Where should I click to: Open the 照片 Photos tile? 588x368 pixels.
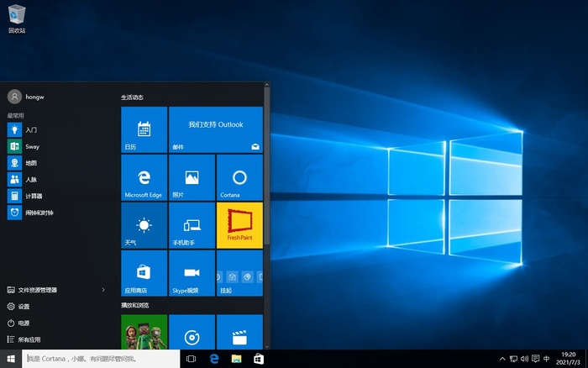(192, 177)
